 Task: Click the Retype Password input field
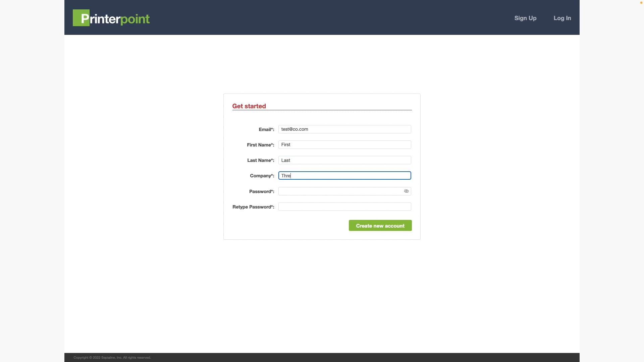pyautogui.click(x=344, y=207)
